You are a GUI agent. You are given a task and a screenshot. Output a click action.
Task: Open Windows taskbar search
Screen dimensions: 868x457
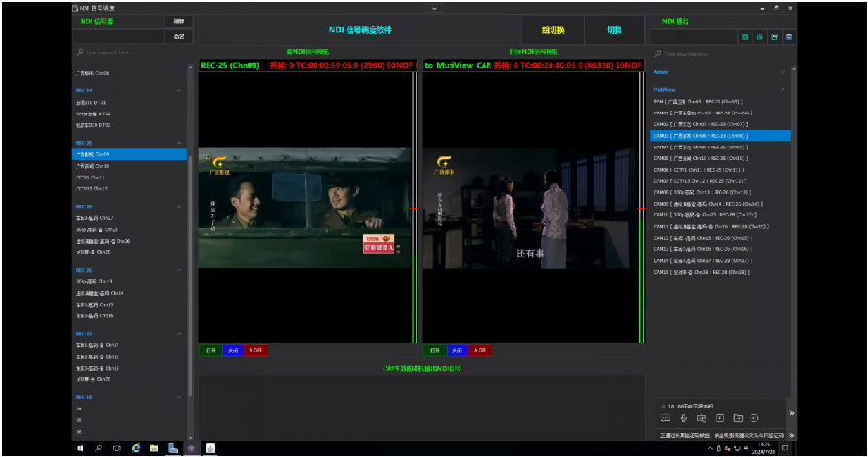tap(98, 448)
